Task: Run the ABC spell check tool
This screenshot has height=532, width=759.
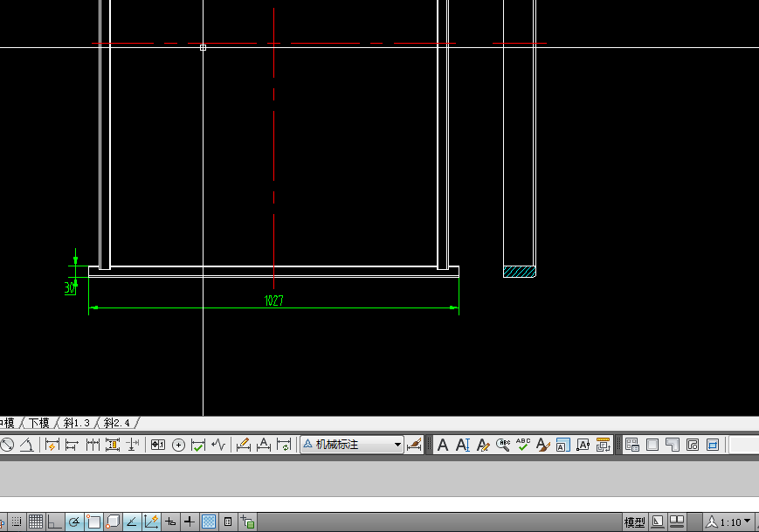Action: 523,445
